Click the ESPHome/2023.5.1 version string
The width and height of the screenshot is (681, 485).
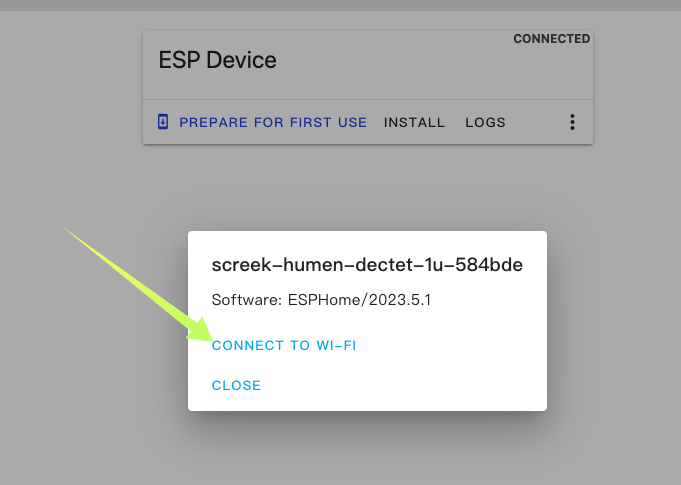pos(359,300)
